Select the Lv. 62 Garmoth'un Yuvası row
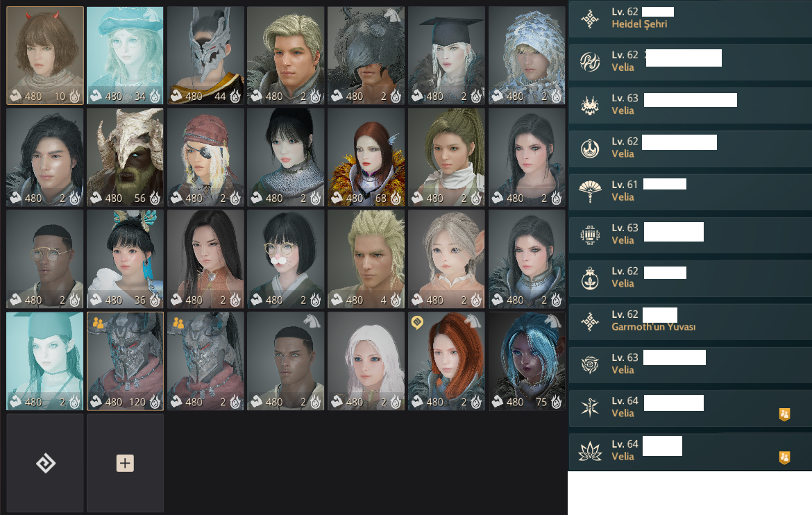This screenshot has height=515, width=812. coord(690,321)
